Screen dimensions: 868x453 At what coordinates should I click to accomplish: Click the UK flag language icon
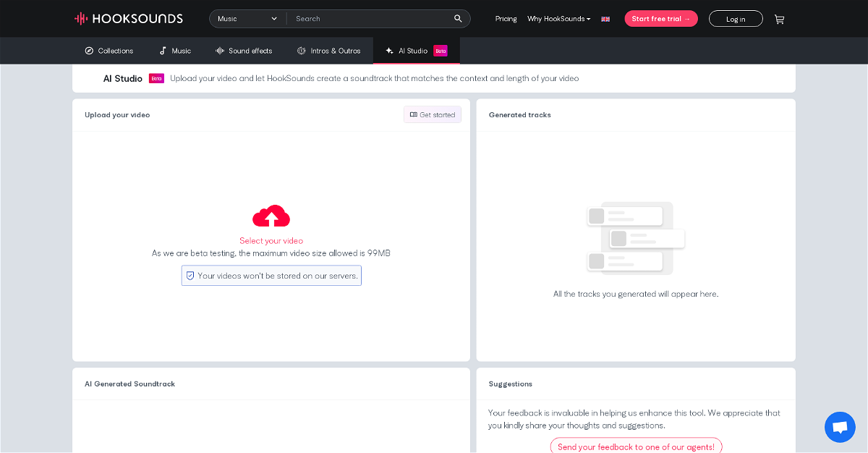pyautogui.click(x=605, y=19)
